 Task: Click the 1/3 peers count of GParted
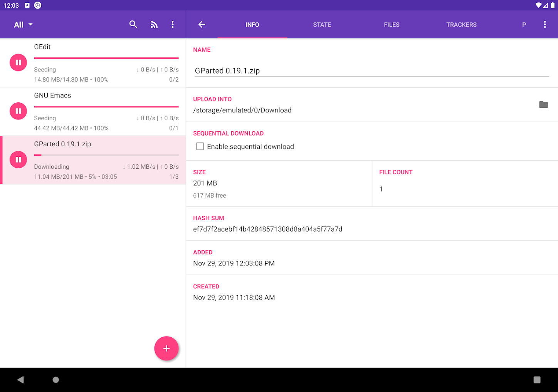174,177
